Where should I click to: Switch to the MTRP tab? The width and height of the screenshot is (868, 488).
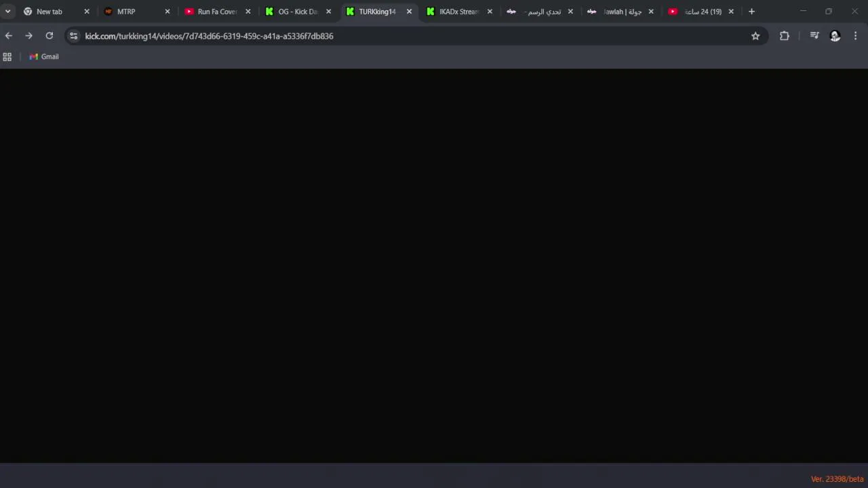click(x=137, y=12)
